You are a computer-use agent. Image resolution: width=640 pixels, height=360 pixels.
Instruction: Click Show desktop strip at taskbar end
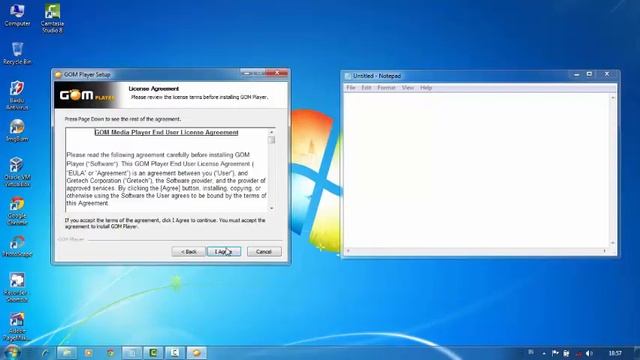click(x=637, y=353)
